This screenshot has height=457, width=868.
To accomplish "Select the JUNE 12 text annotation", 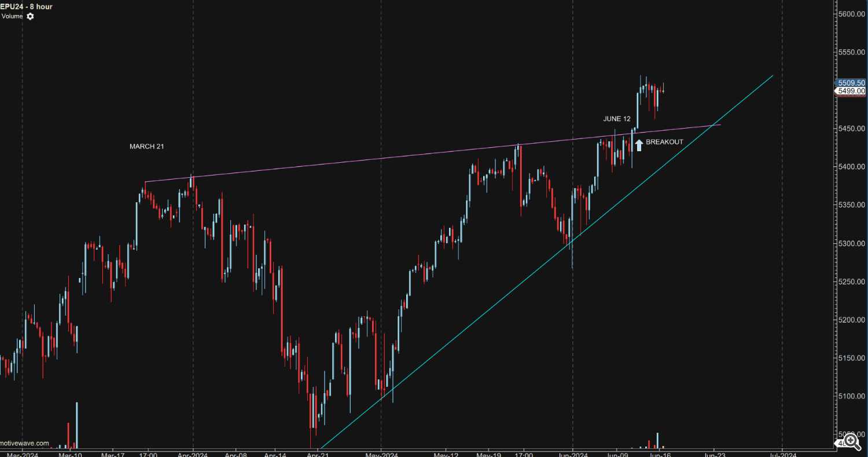I will point(617,119).
